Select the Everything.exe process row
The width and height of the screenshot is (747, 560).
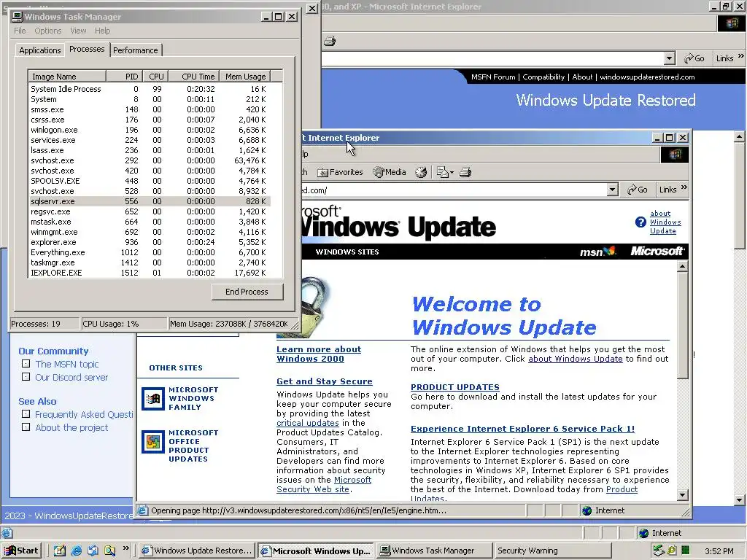point(150,252)
